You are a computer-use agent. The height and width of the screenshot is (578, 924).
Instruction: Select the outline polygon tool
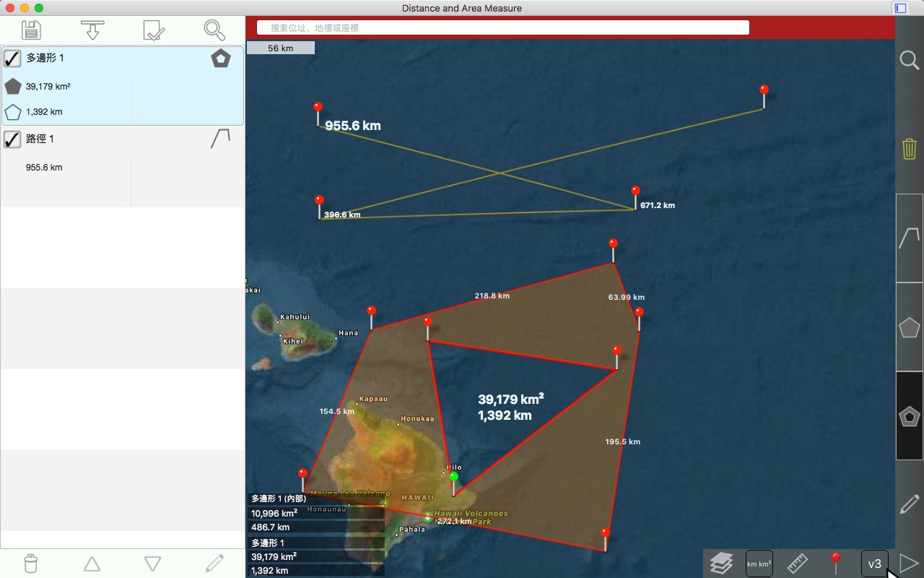[x=909, y=327]
